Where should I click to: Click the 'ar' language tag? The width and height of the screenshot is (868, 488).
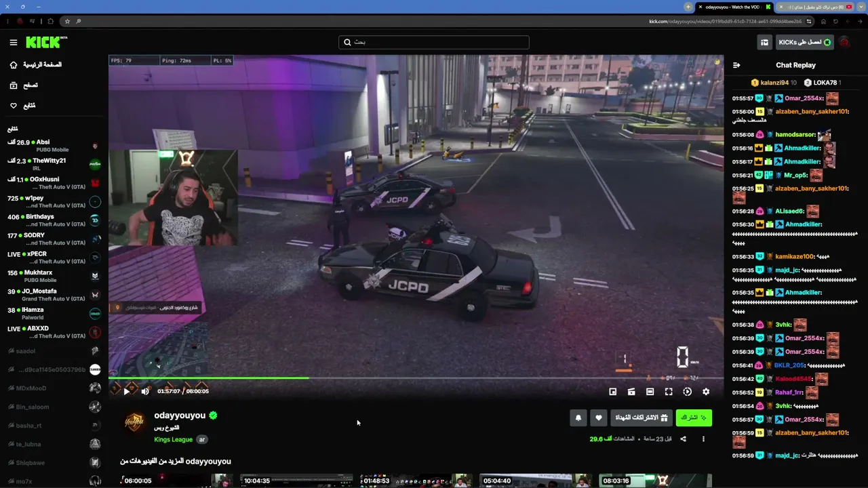coord(201,439)
